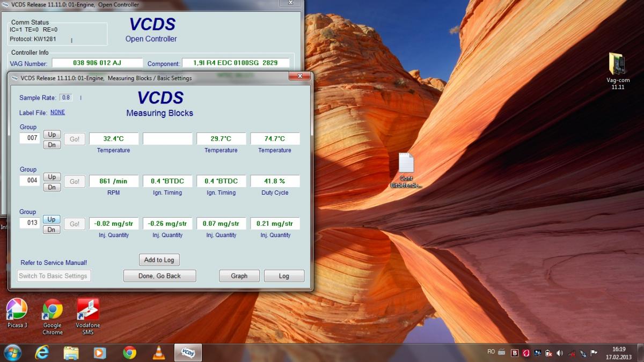The image size is (644, 362).
Task: Click the Add to Log button
Action: (159, 260)
